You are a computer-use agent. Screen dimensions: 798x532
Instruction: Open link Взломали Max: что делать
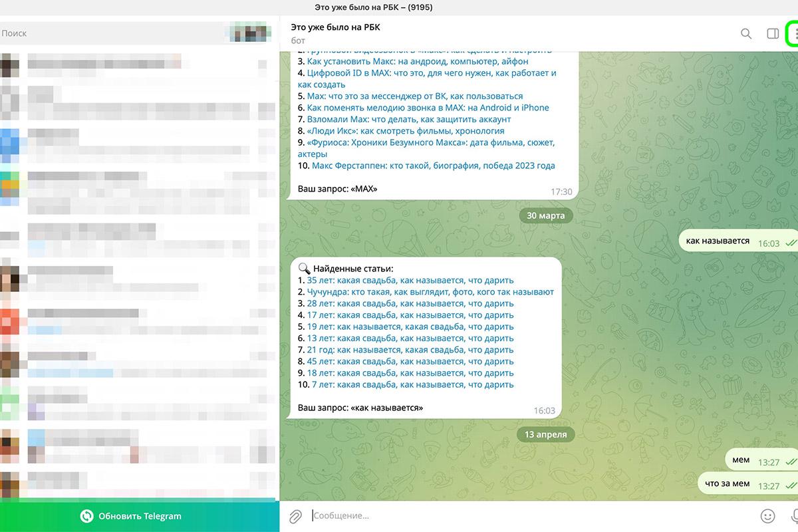click(409, 119)
